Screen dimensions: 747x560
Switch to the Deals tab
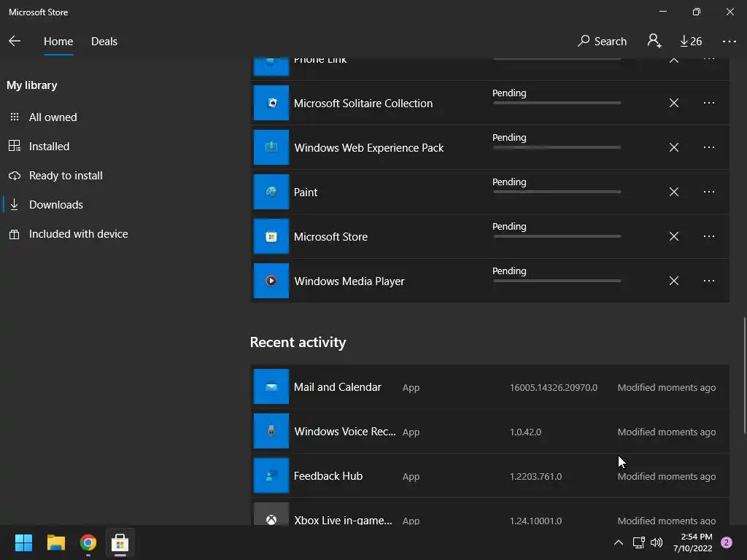pos(104,42)
